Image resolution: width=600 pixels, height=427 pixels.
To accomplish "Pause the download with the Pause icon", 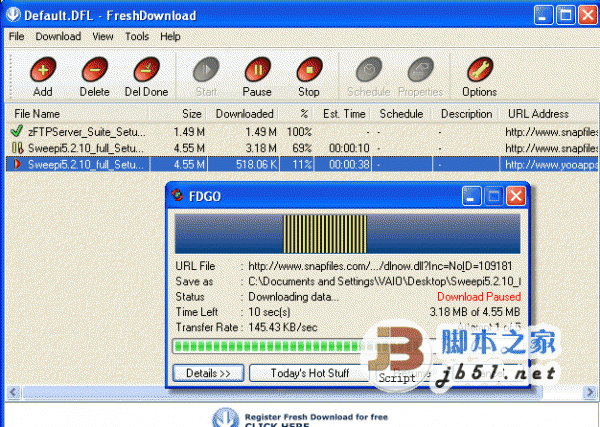I will click(x=258, y=70).
